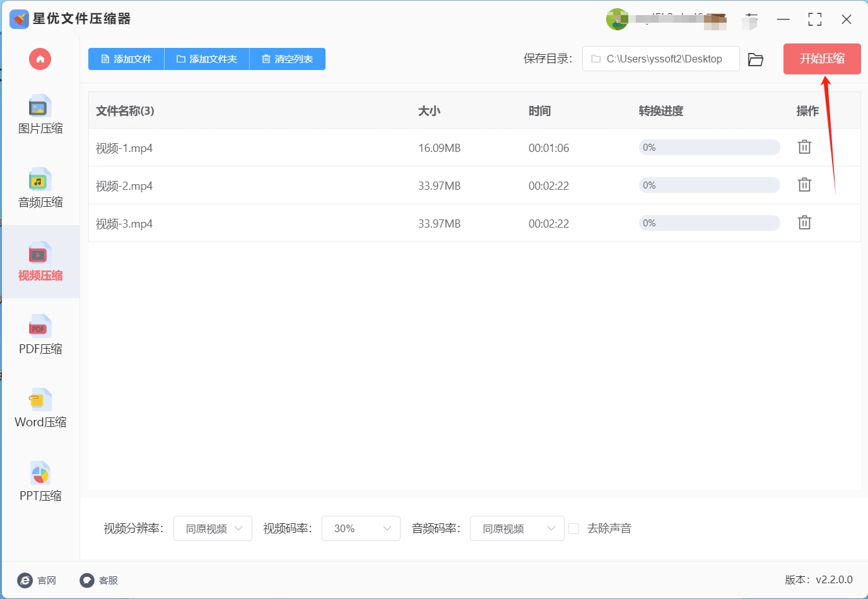The image size is (868, 599).
Task: Click the 文件名称(3) column header
Action: coord(125,111)
